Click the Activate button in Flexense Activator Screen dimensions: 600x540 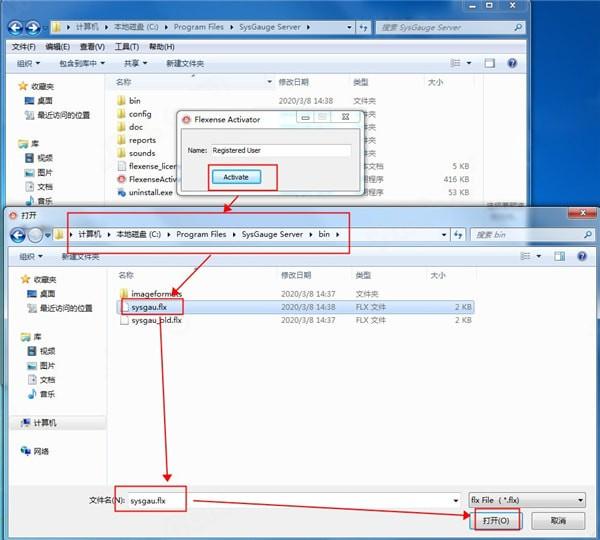click(236, 177)
